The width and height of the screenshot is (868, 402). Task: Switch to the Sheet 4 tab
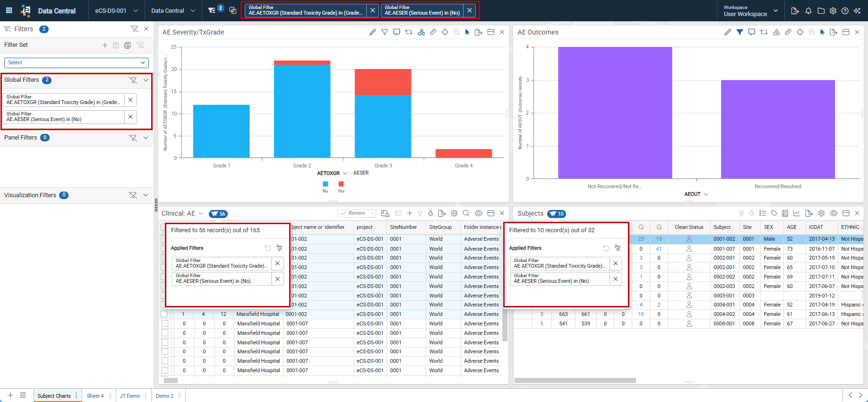pyautogui.click(x=95, y=396)
